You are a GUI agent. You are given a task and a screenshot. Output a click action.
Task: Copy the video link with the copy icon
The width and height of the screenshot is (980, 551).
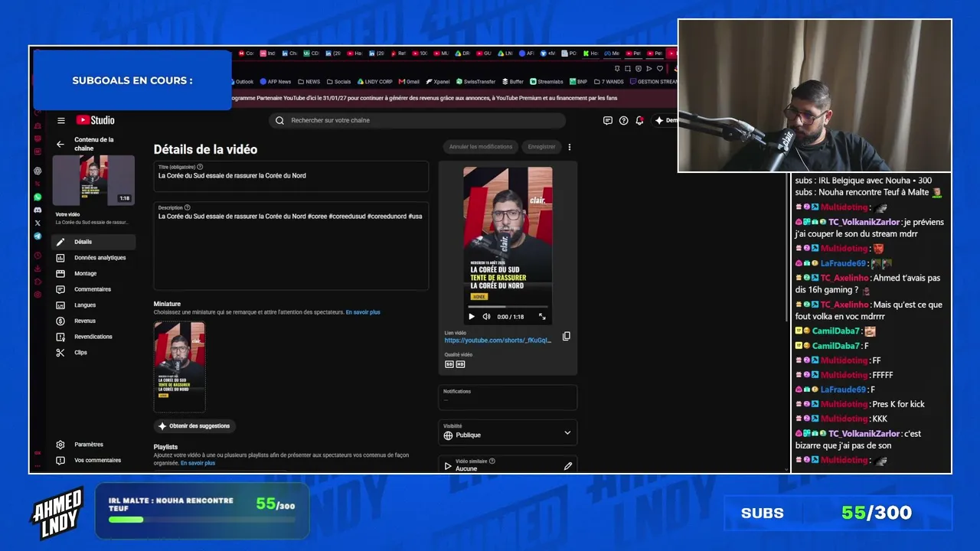click(567, 336)
